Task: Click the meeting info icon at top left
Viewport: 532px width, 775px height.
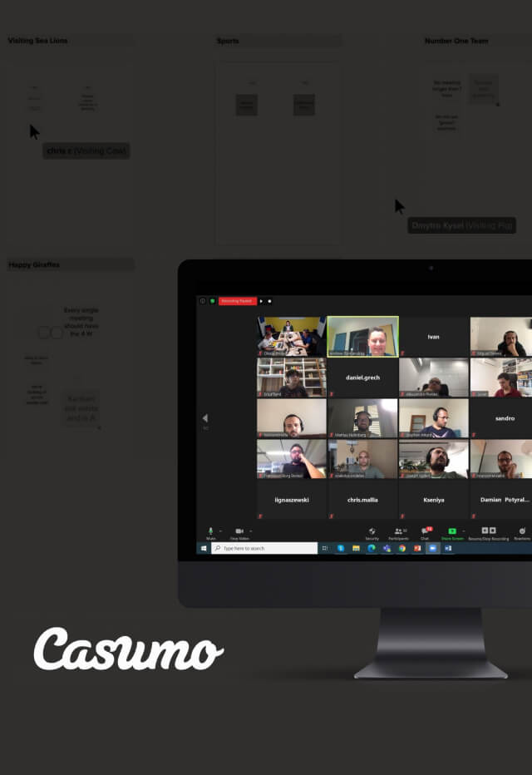Action: click(202, 301)
